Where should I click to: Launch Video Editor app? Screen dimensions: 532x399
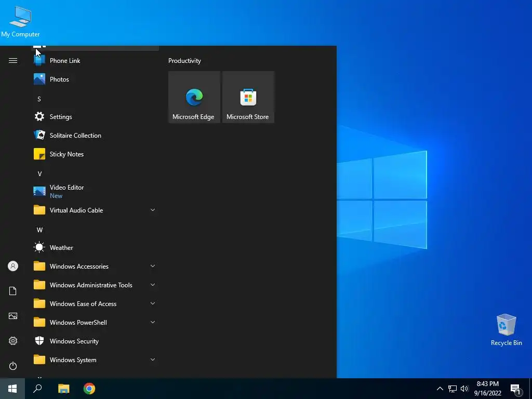pos(96,191)
